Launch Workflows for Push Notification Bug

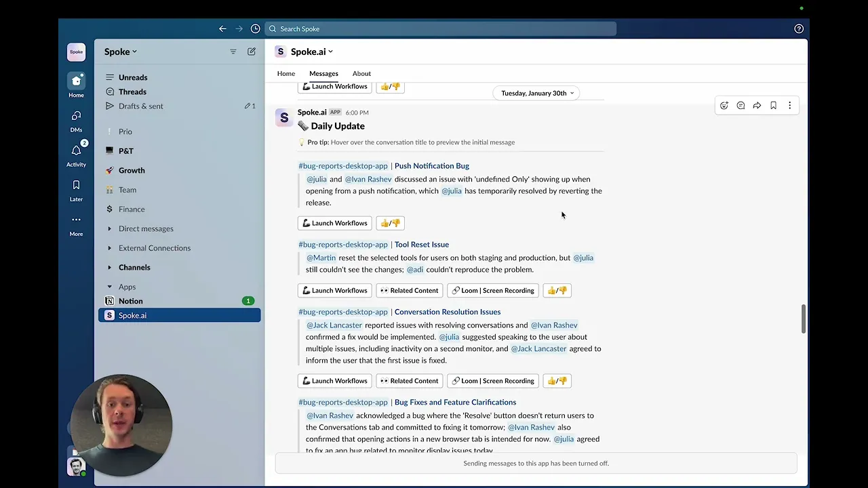334,223
